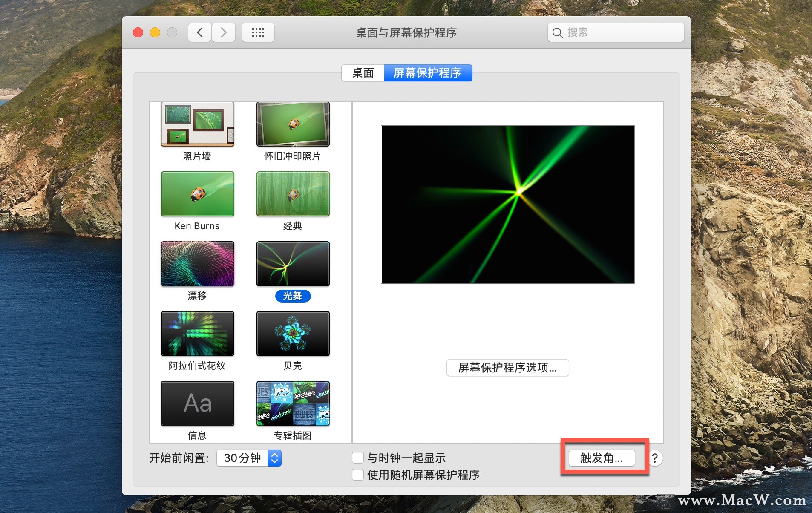Select the 信息 screen saver

[197, 403]
